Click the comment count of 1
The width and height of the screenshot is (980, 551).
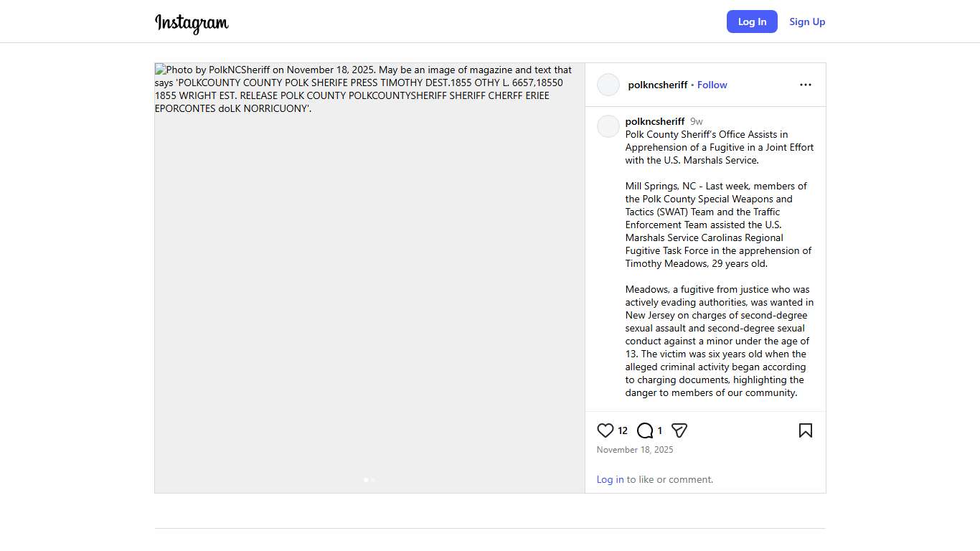[660, 430]
